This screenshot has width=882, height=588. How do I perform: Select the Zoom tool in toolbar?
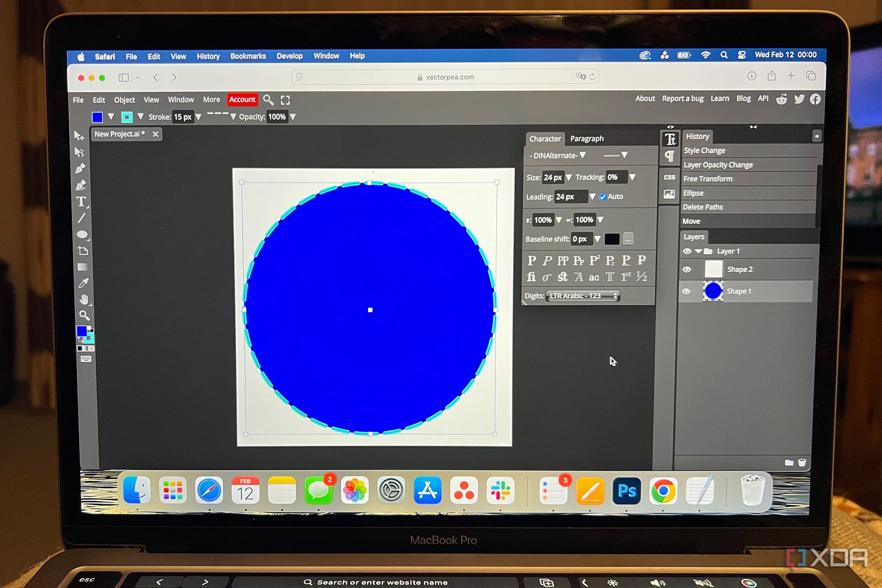(84, 315)
